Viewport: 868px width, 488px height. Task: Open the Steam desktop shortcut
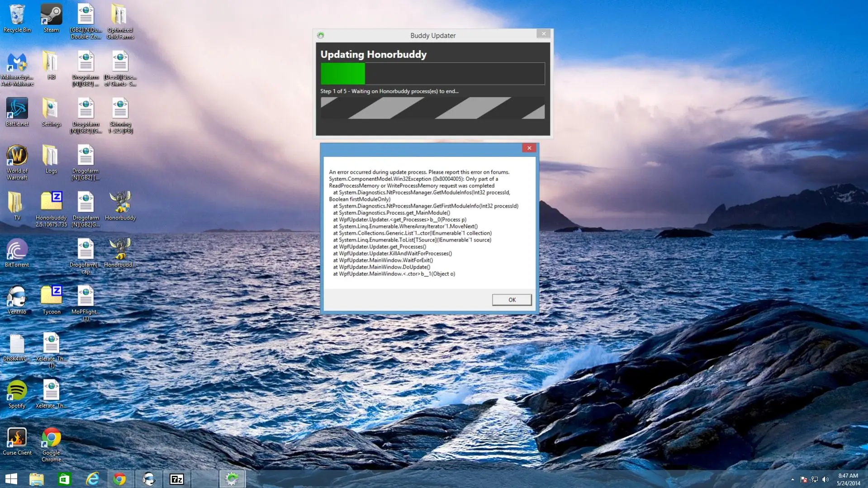click(x=51, y=18)
